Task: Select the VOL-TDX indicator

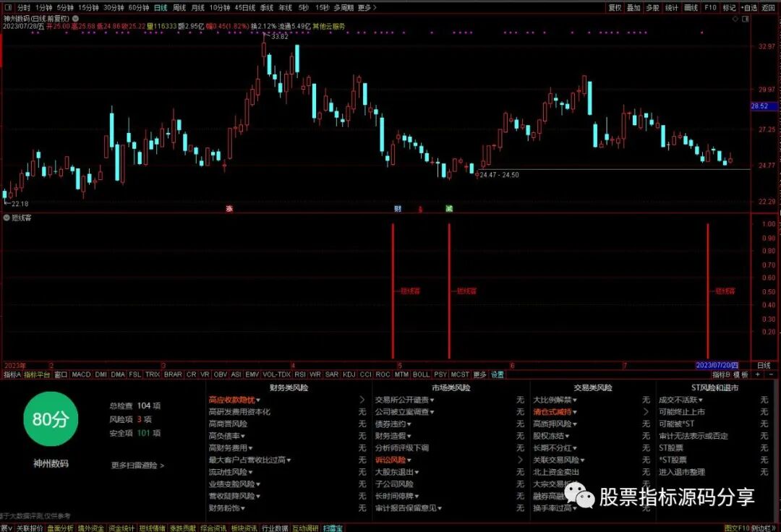Action: [276, 374]
